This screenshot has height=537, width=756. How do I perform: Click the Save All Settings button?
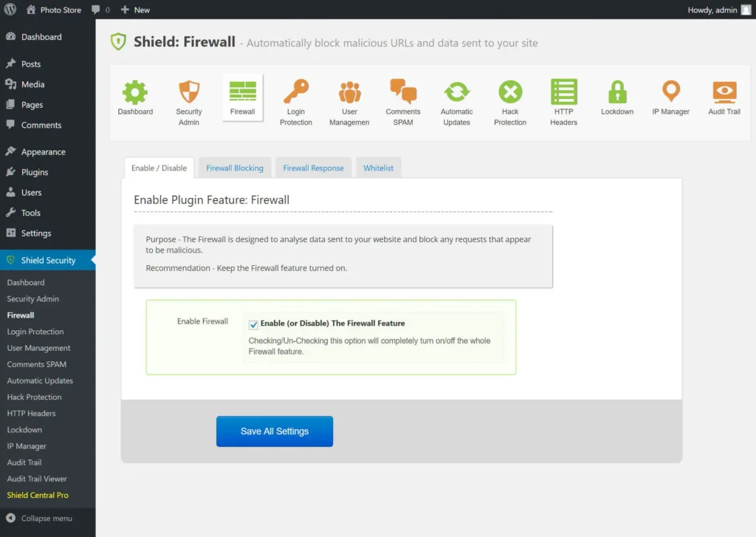pyautogui.click(x=274, y=431)
